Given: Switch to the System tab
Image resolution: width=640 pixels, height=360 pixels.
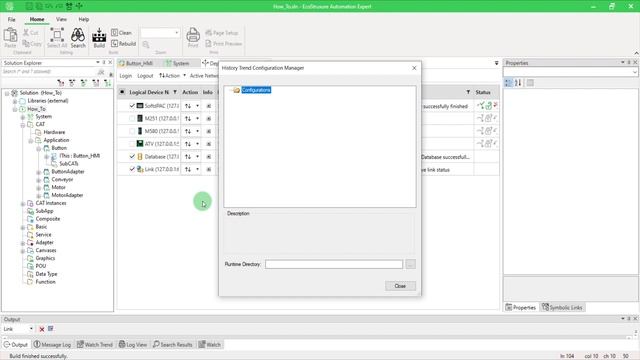Looking at the screenshot, I should coord(178,63).
